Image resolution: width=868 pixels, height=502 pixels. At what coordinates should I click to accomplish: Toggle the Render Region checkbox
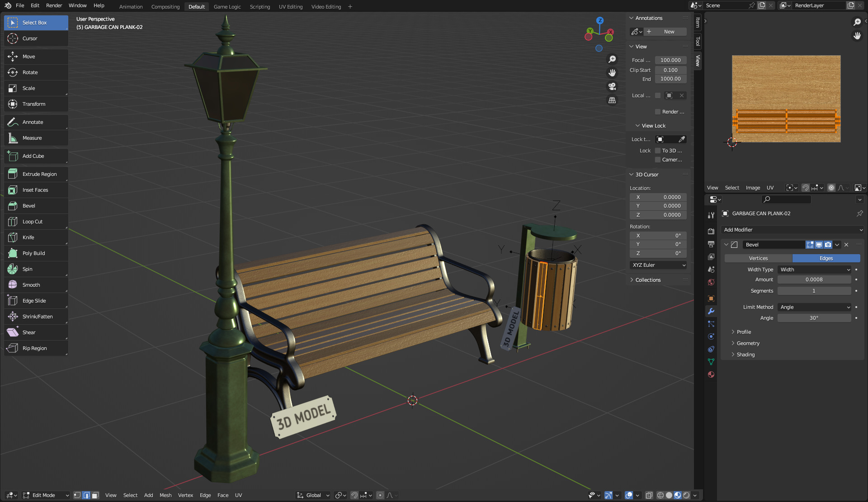(x=658, y=112)
